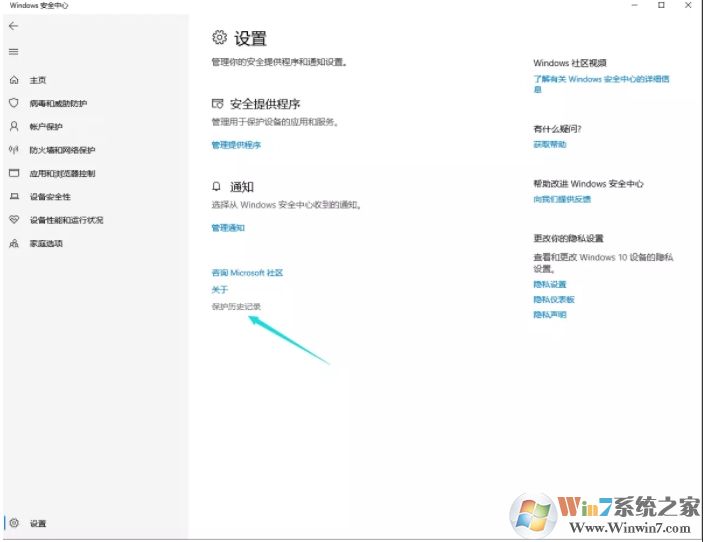707x542 pixels.
Task: Click 帮助改进 Windows 安全中心 heading
Action: point(588,184)
